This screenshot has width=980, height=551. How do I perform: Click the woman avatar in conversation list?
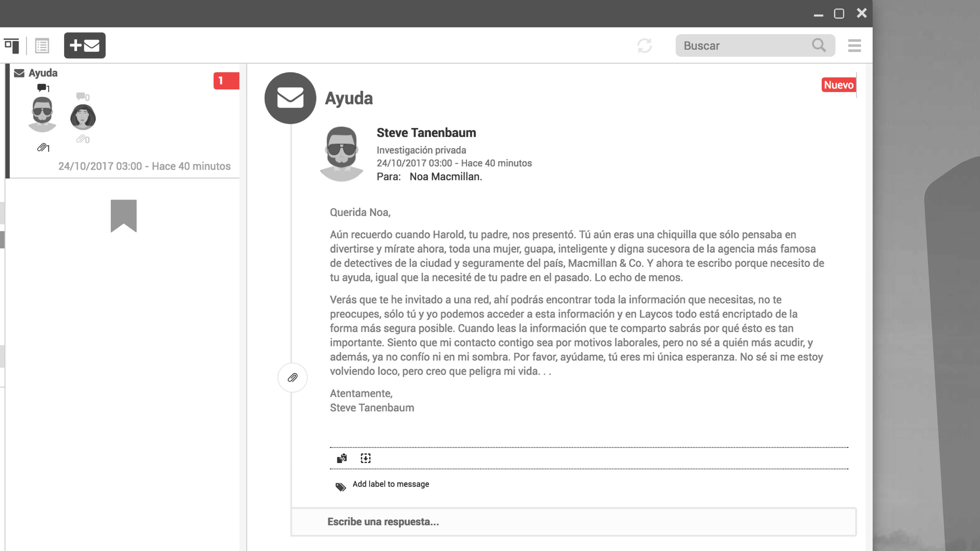83,117
